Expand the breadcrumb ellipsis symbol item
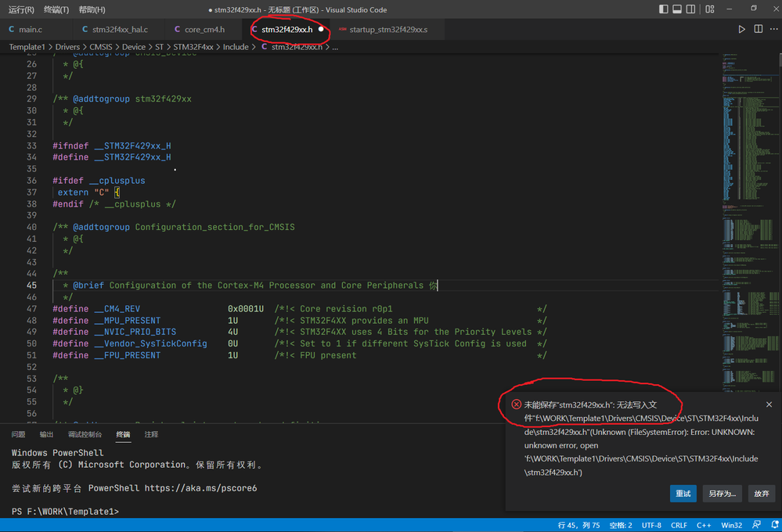 pos(335,47)
